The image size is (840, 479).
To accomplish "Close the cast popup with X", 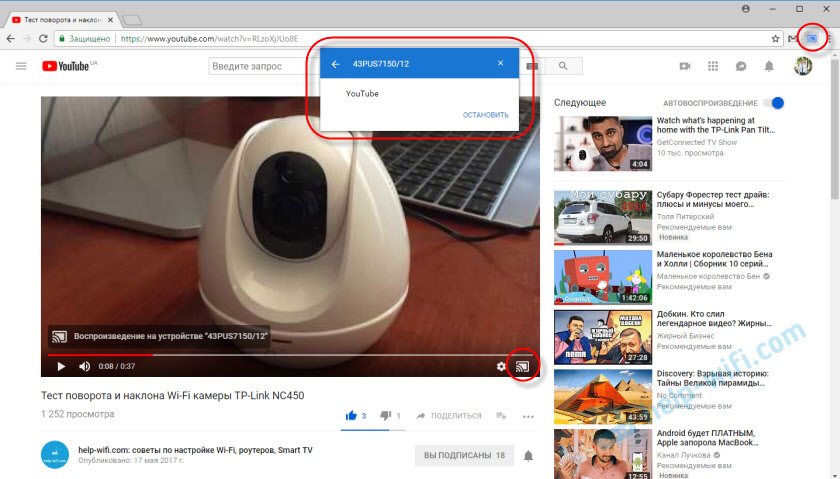I will point(500,63).
